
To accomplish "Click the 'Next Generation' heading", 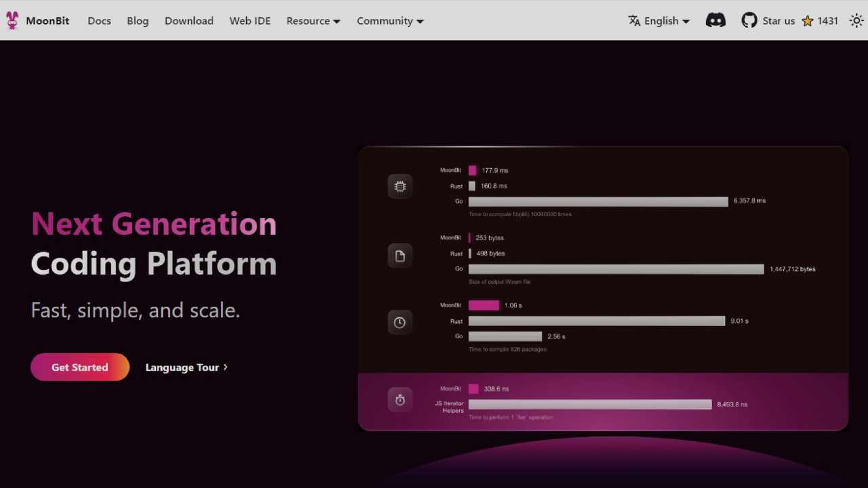I will pos(154,224).
